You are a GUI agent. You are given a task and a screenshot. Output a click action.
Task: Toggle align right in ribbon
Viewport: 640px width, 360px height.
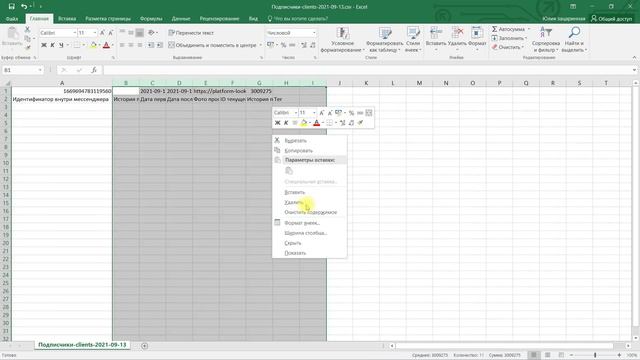tap(140, 45)
